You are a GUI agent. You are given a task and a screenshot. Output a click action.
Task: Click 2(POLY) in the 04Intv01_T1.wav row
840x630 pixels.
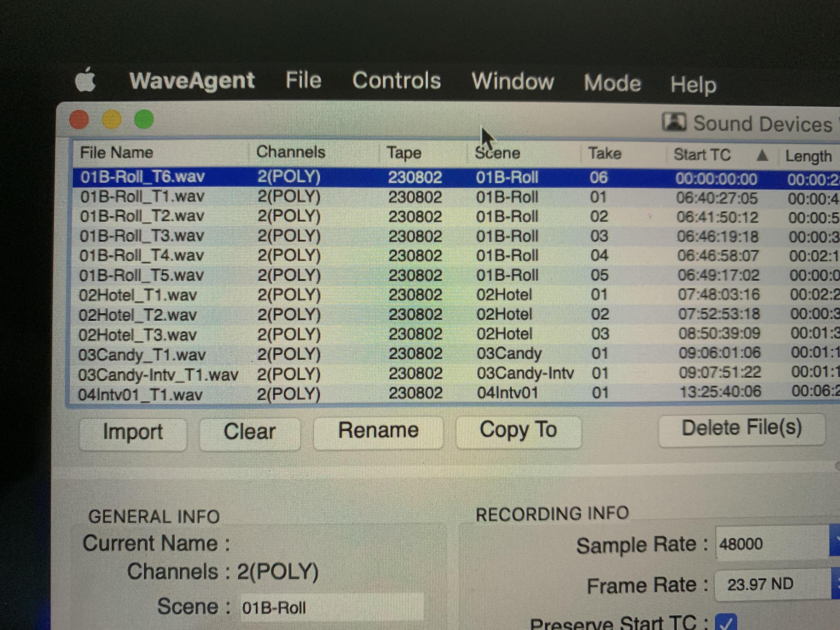tap(289, 394)
